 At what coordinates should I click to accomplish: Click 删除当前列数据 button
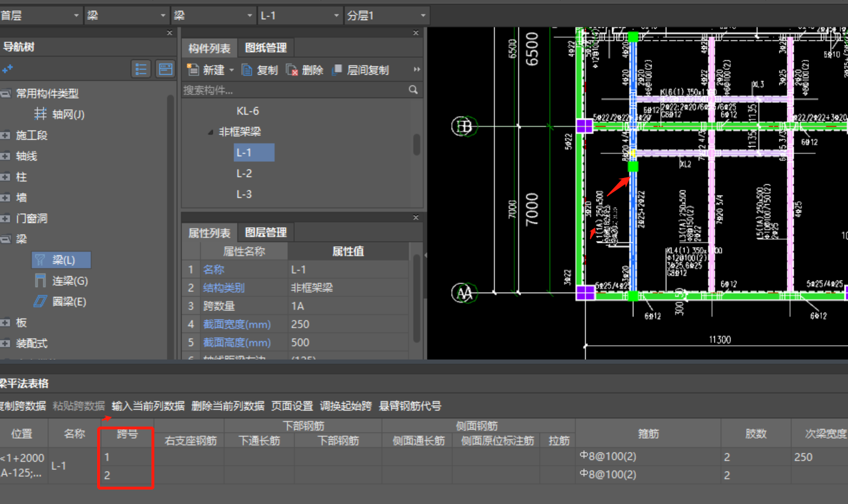pyautogui.click(x=228, y=406)
